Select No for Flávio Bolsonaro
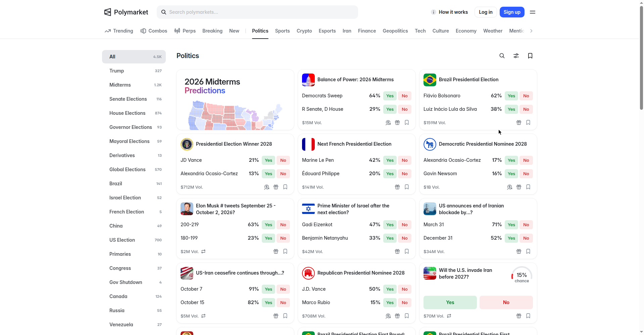Image resolution: width=644 pixels, height=335 pixels. [526, 96]
